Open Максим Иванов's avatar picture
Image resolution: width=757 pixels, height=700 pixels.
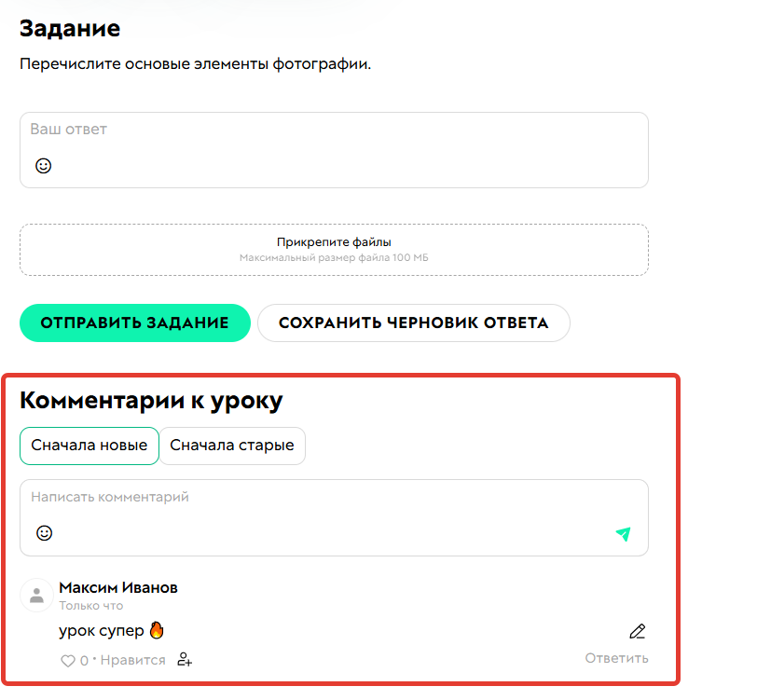tap(36, 596)
